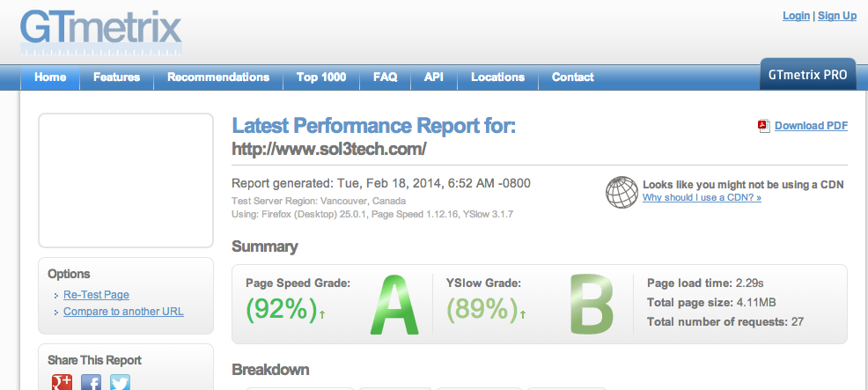This screenshot has height=390, width=868.
Task: Click the CDN globe icon
Action: [x=622, y=192]
